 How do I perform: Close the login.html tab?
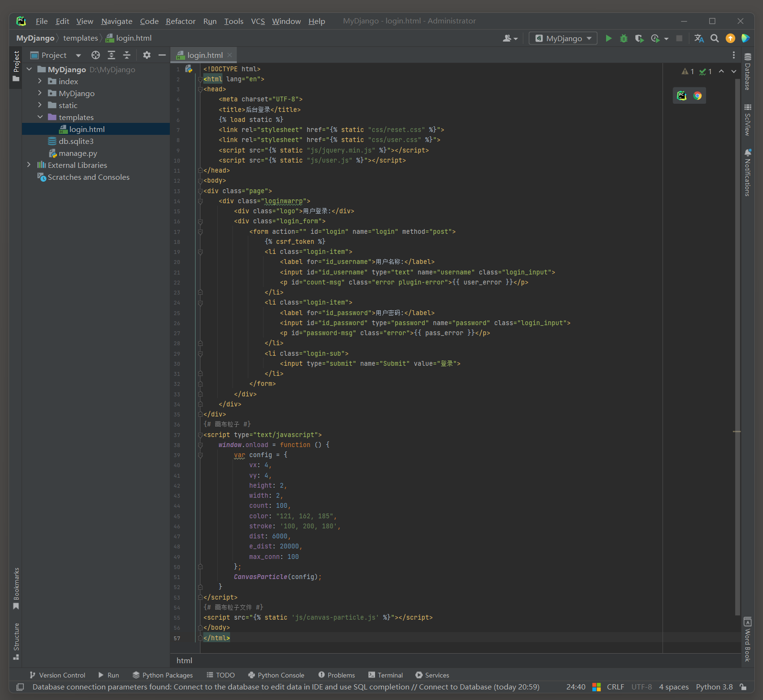pyautogui.click(x=230, y=55)
